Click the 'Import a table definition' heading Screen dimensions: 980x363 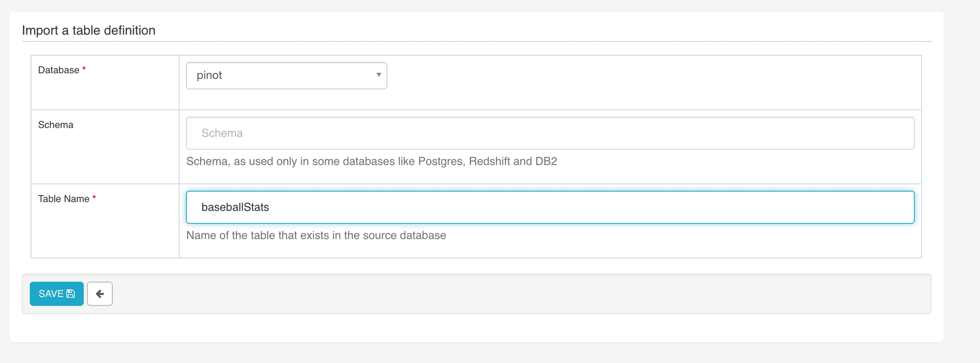pos(88,30)
